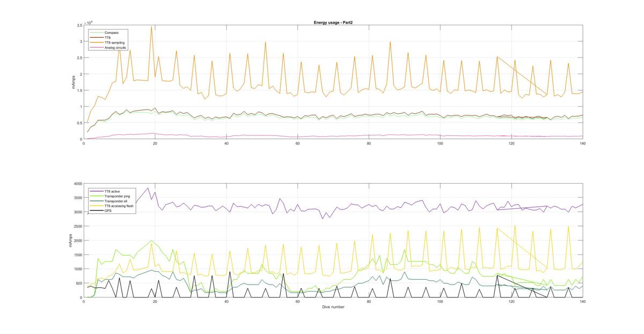Image resolution: width=644 pixels, height=334 pixels.
Task: Select the 'Transponder ping' legend label
Action: click(117, 196)
